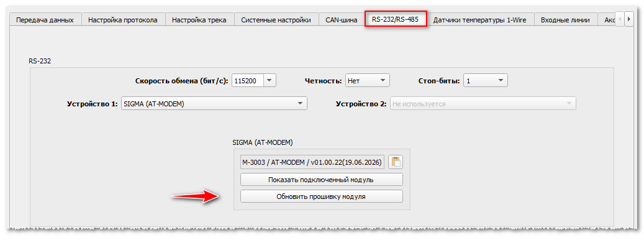
Task: Switch to Настройка протокола tab
Action: pyautogui.click(x=123, y=20)
